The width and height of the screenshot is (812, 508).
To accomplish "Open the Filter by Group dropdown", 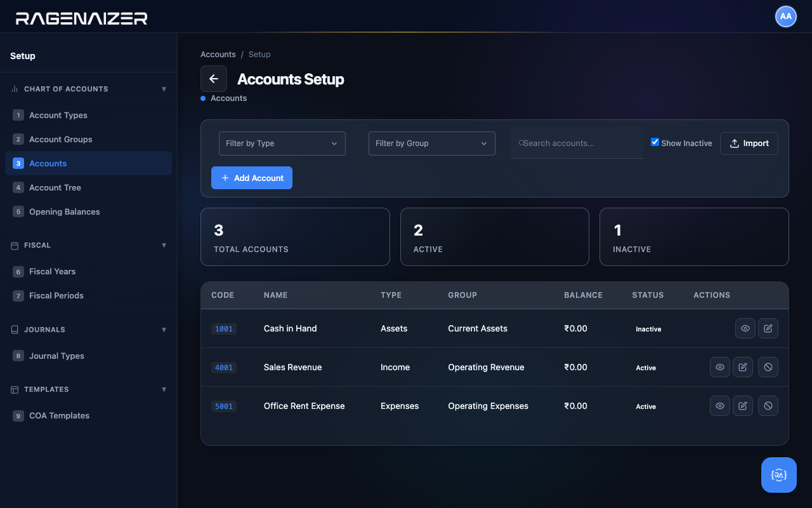I will [x=432, y=144].
